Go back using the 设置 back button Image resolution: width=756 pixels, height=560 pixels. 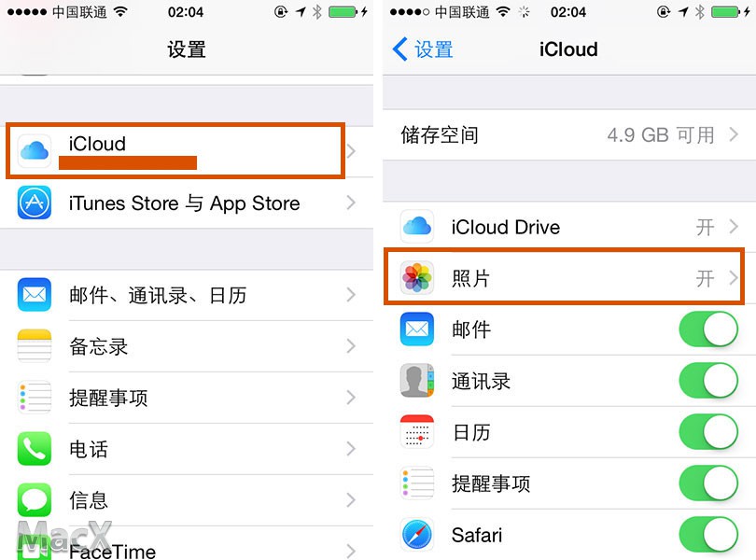[423, 49]
